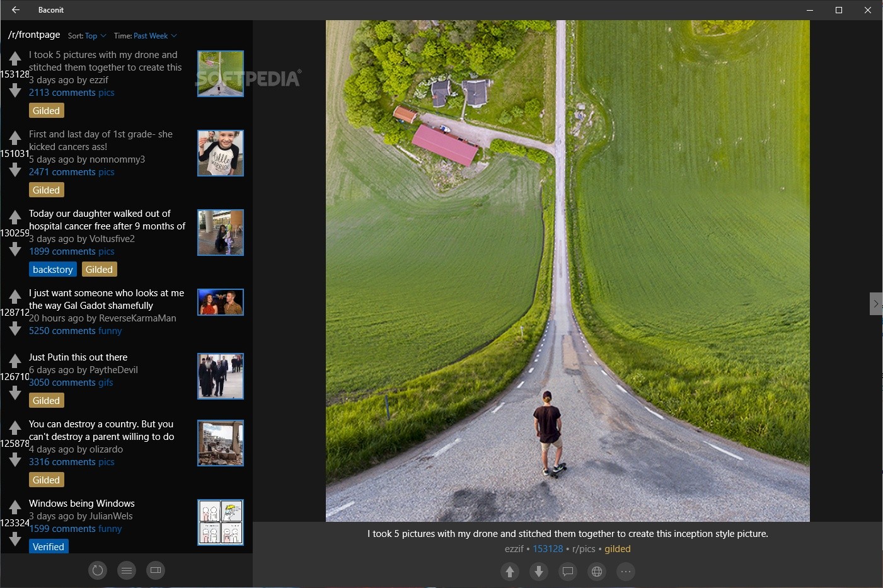Viewport: 883px width, 588px height.
Task: Downvote the destroy a country post
Action: [x=15, y=460]
